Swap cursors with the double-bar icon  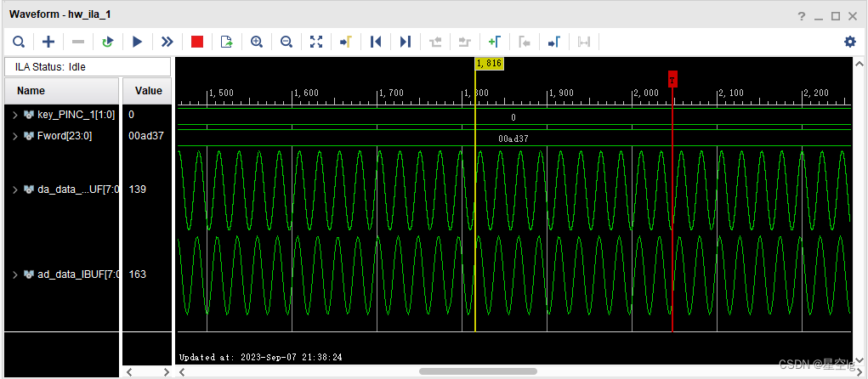583,42
